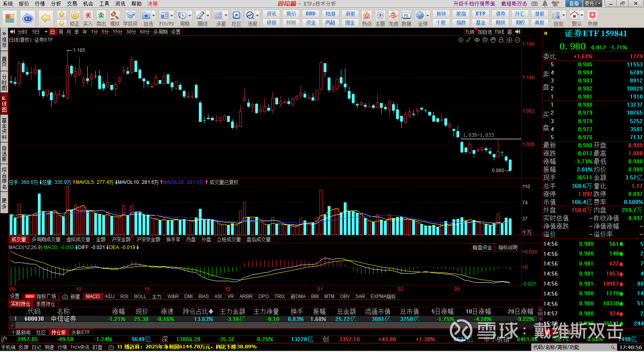Switch to the KDJ indicator tab

[110, 296]
